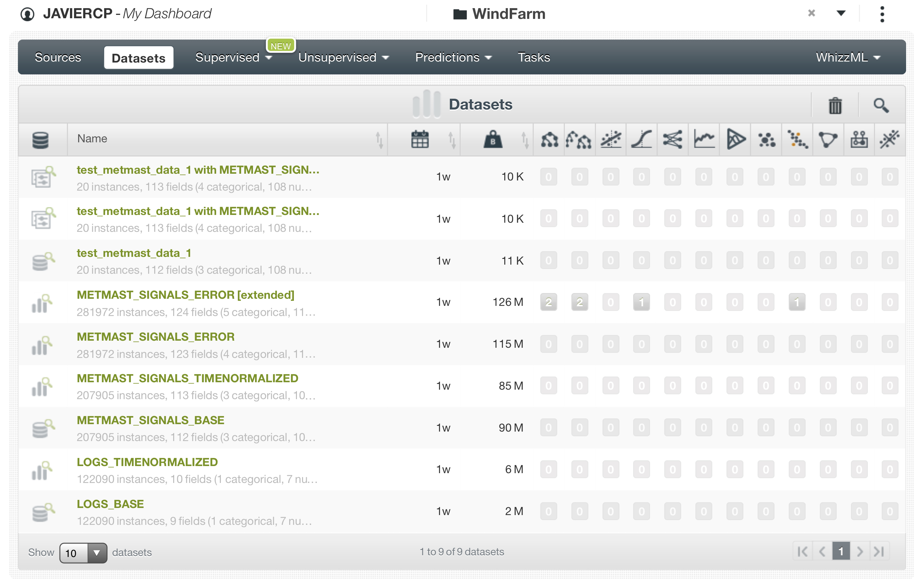Switch to the Sources tab
The height and width of the screenshot is (584, 924).
point(58,57)
